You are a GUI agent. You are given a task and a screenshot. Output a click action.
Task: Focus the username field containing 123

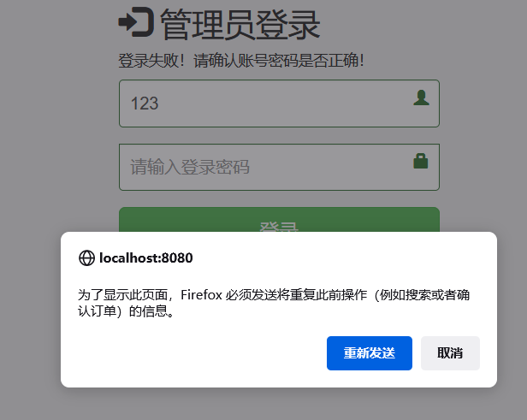(x=279, y=104)
